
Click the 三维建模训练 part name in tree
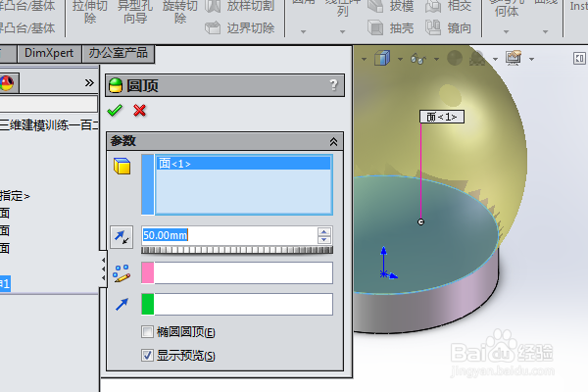tap(49, 125)
